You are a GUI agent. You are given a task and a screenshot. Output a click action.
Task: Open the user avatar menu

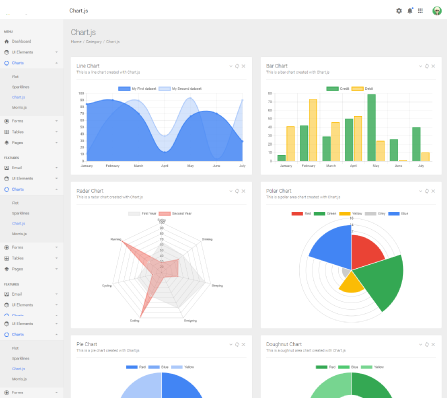click(x=437, y=11)
